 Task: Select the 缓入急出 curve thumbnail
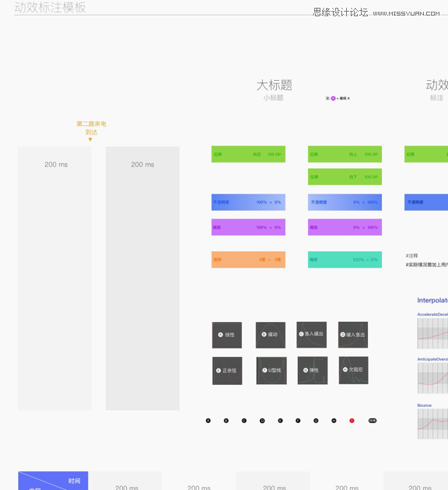353,334
